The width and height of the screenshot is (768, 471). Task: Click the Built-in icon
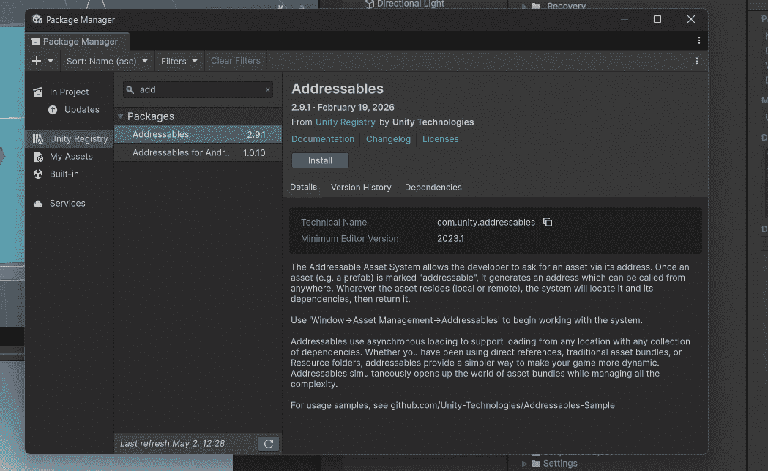(x=38, y=174)
